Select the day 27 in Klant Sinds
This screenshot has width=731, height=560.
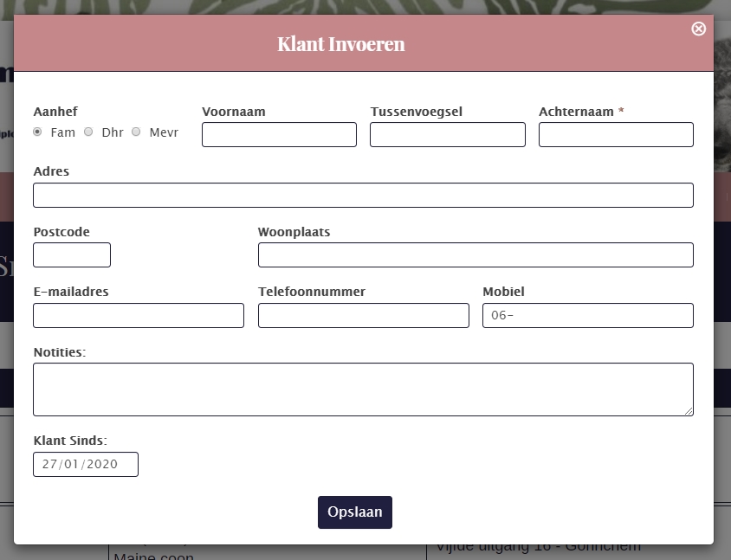pos(49,465)
